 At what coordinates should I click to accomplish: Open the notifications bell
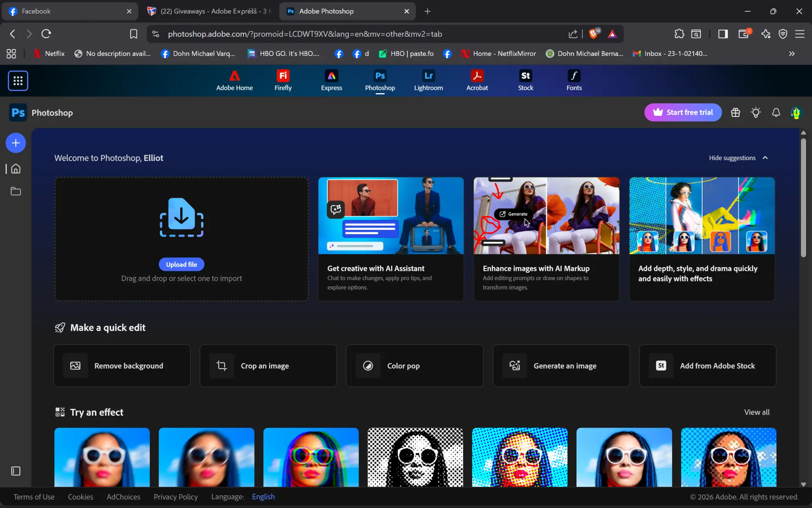point(776,113)
